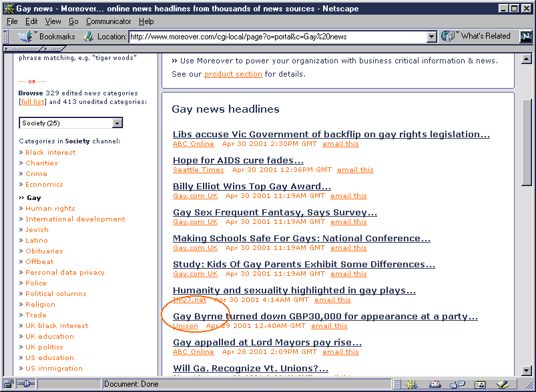Open the Communicator menu
The width and height of the screenshot is (536, 392).
pos(108,21)
